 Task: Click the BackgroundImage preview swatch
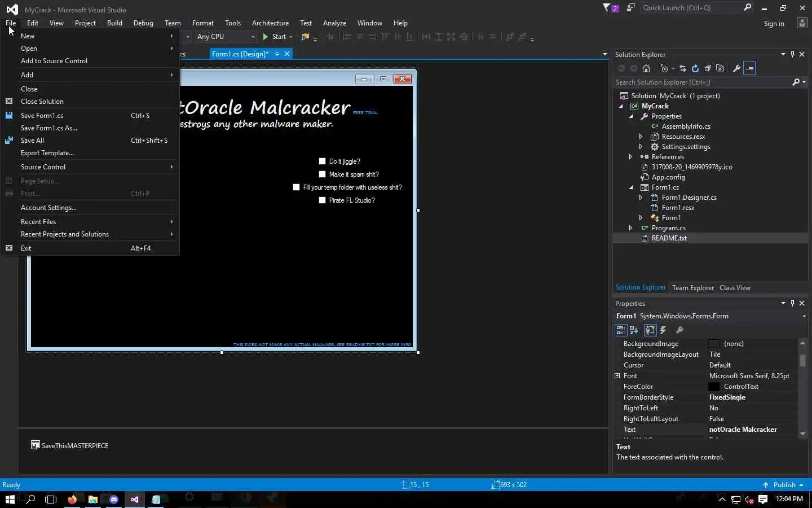[714, 344]
